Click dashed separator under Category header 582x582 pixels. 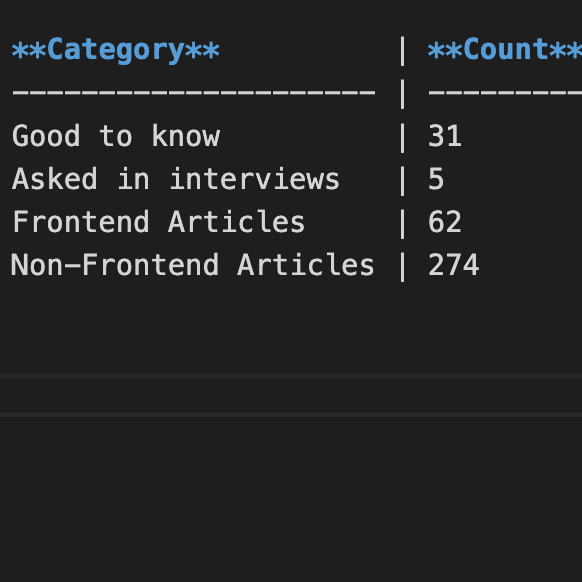coord(193,92)
